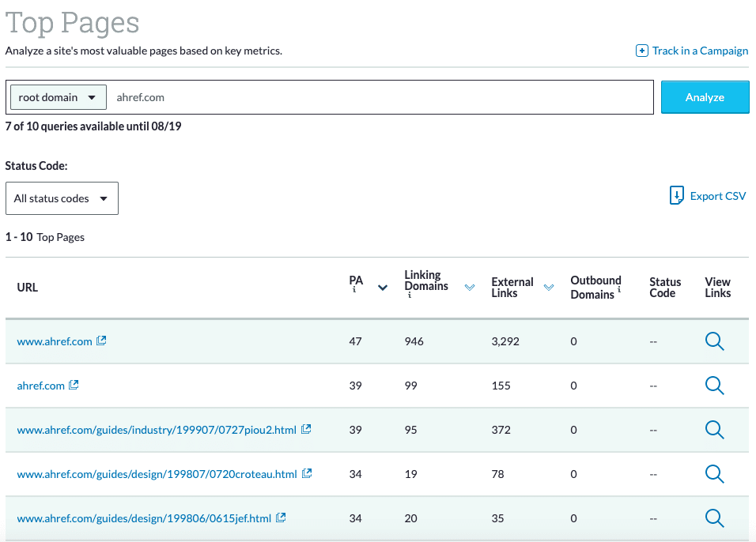Click the Status Code column header
This screenshot has width=756, height=542.
[x=665, y=288]
